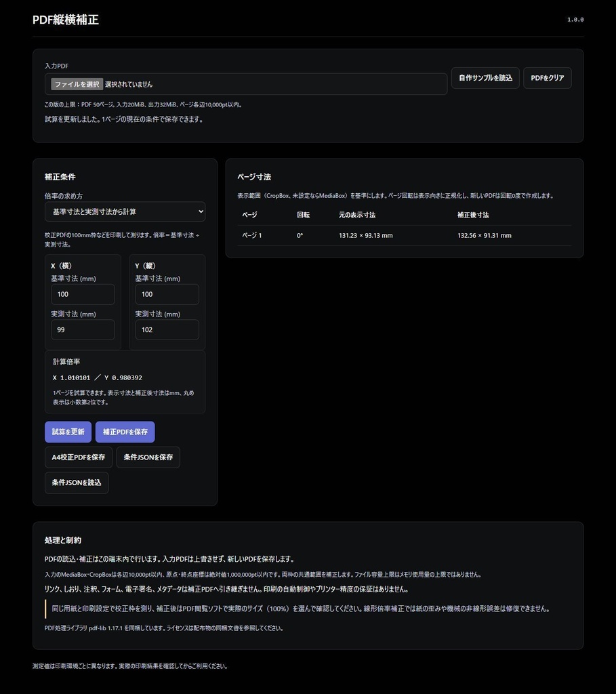Click the 元の表示寸法 column header
The image size is (616, 694).
357,215
